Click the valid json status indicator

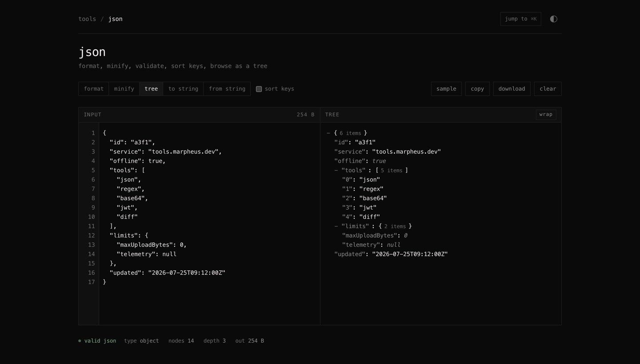(97, 341)
